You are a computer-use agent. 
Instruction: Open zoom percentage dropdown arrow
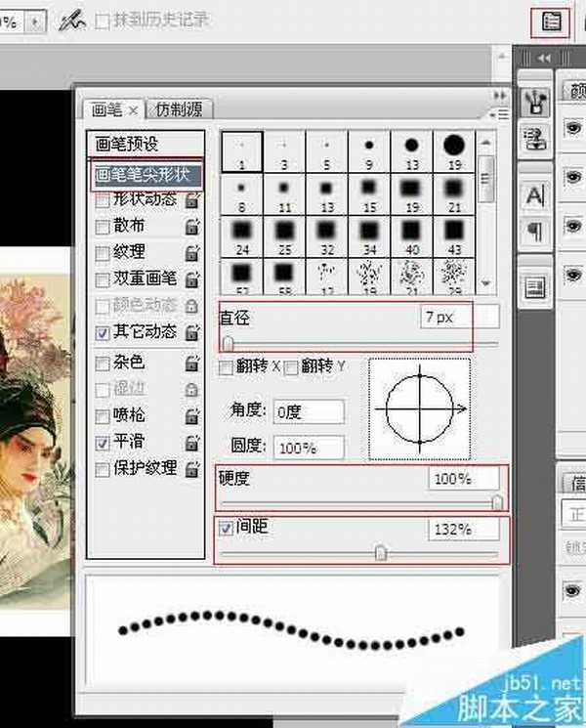(37, 22)
